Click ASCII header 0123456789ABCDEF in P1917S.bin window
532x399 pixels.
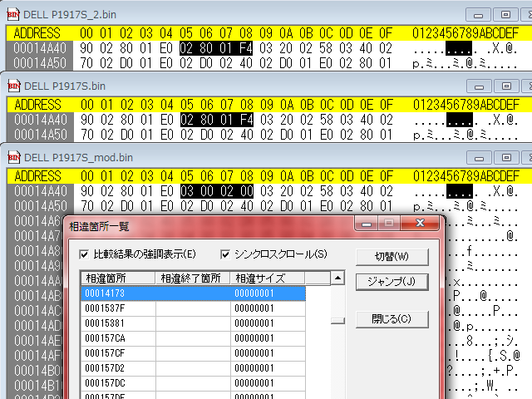point(466,105)
